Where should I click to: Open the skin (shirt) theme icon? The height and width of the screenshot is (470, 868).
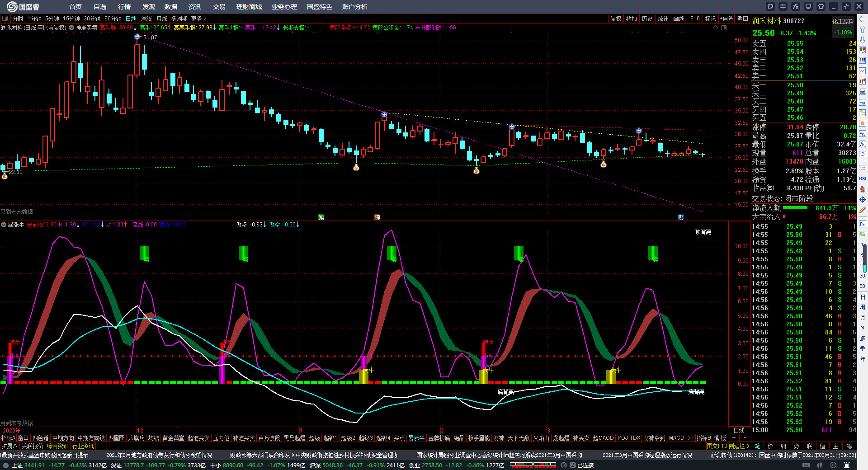(821, 6)
